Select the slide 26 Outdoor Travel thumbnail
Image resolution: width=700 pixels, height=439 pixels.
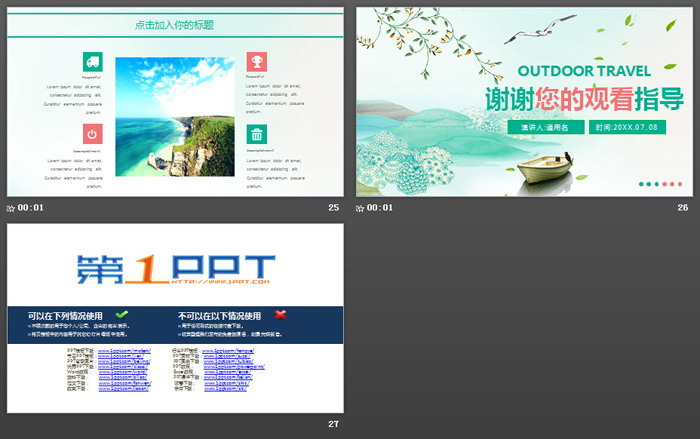(x=524, y=102)
